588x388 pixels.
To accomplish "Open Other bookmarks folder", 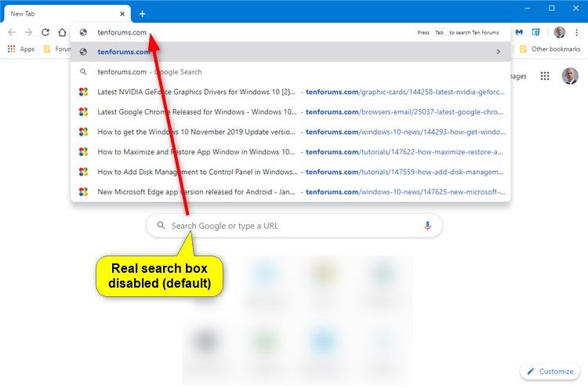I will 550,49.
